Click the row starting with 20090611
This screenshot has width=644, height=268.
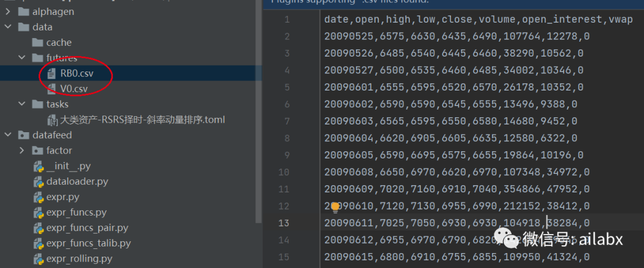pos(457,223)
